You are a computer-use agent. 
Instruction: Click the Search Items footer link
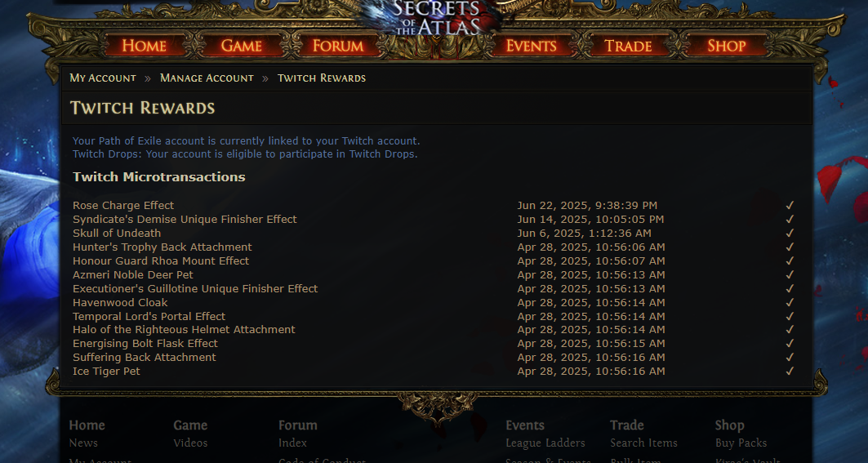643,443
